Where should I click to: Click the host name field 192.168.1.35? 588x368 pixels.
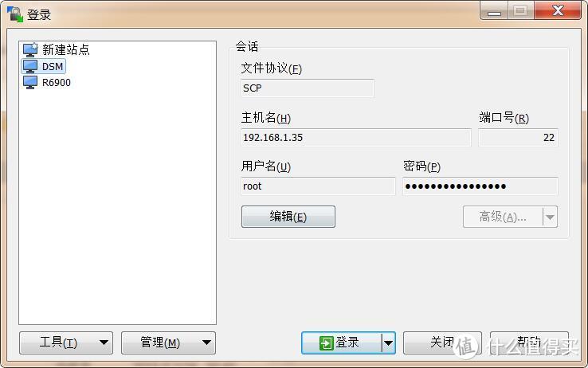click(356, 138)
